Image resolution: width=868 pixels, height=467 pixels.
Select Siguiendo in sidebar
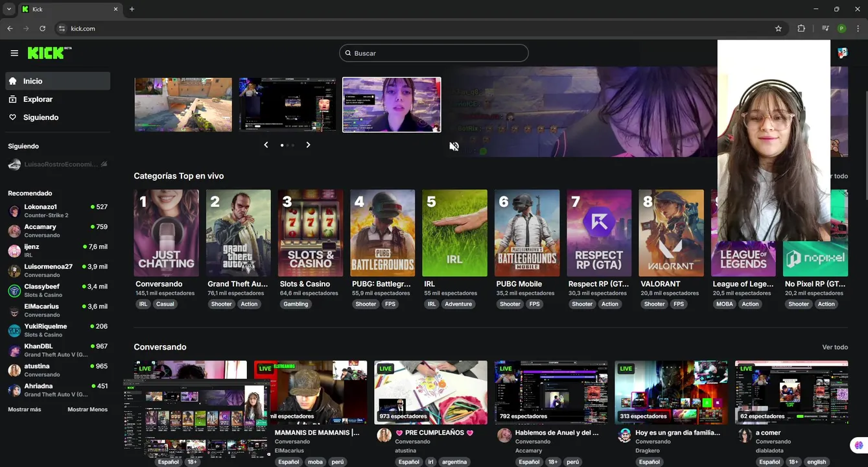point(58,117)
